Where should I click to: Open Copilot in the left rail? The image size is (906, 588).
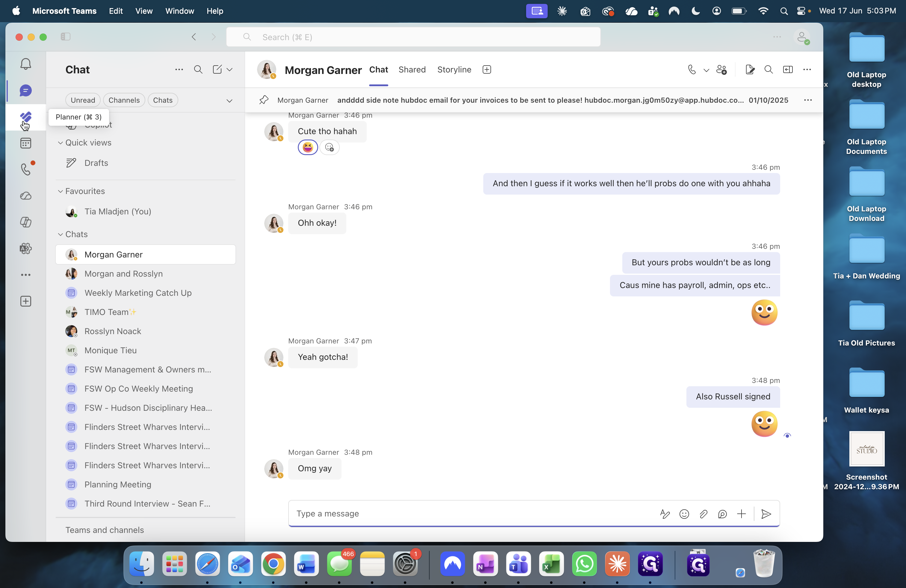click(25, 222)
